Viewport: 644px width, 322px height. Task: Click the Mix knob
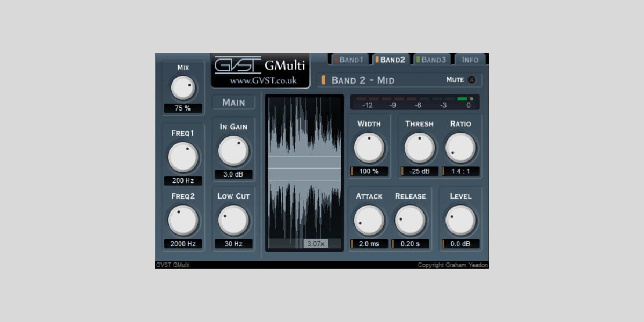click(183, 88)
